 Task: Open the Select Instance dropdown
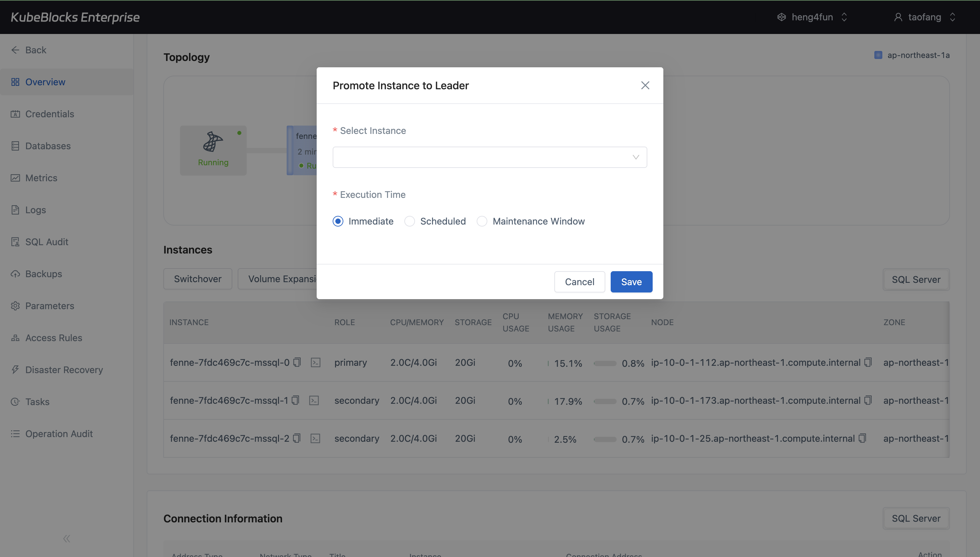pos(489,157)
